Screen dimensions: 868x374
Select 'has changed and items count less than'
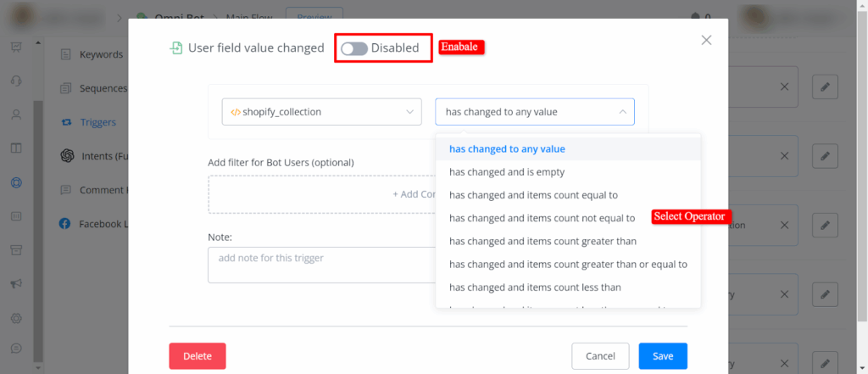click(534, 287)
